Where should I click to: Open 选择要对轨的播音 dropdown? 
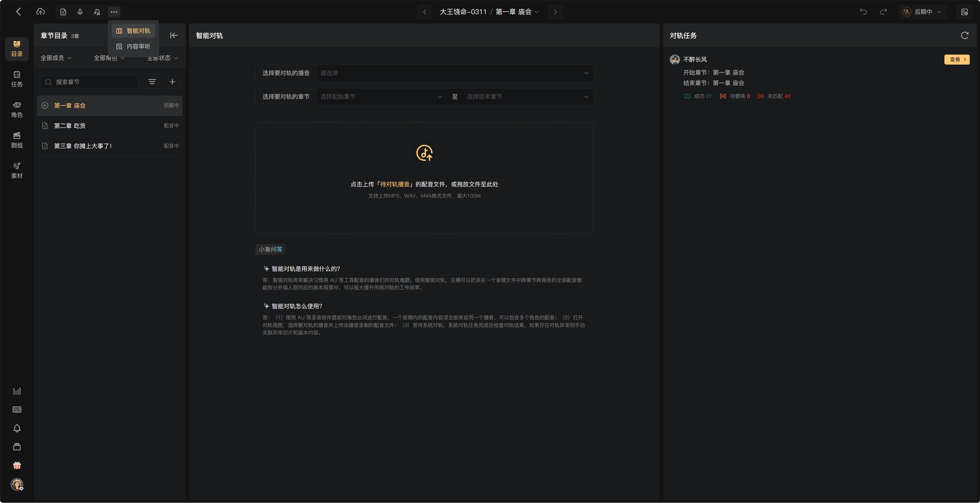455,73
